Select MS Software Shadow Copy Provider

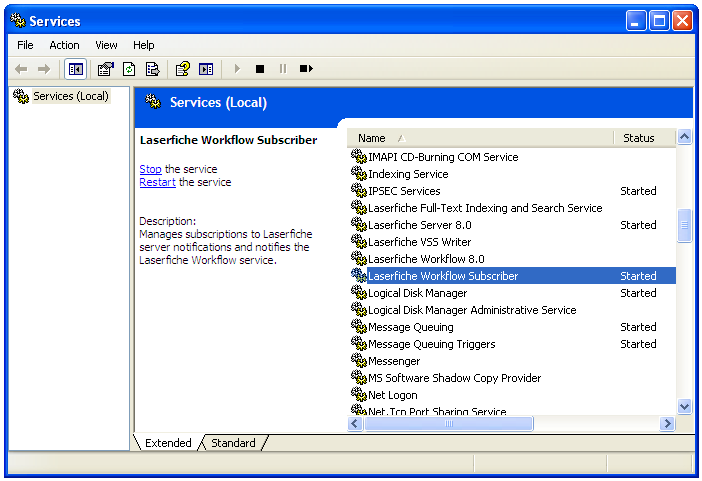click(x=454, y=378)
